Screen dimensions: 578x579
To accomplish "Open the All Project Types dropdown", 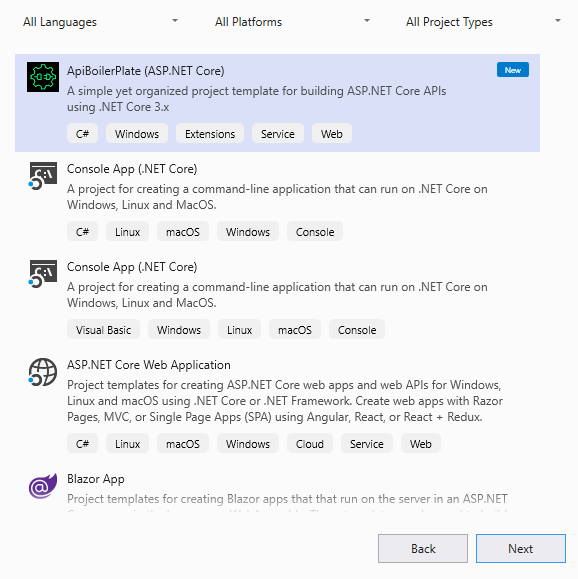I will coord(483,22).
